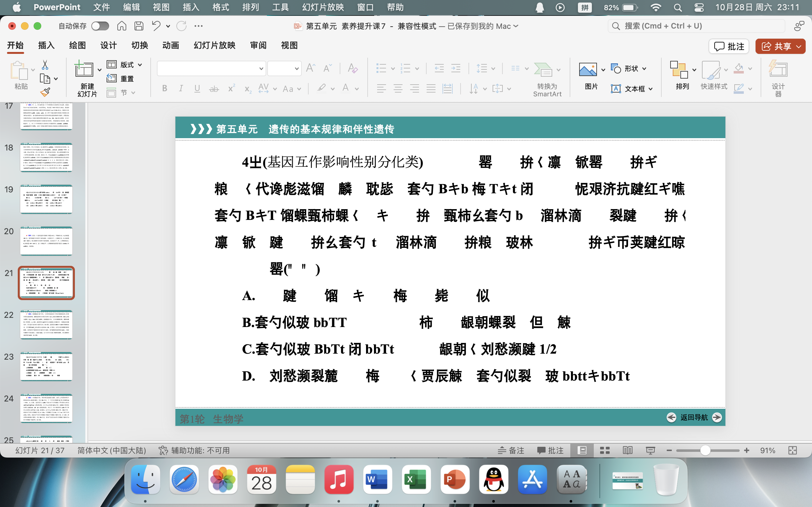The height and width of the screenshot is (507, 812).
Task: Open the Insert (插入) menu in menu bar
Action: pos(191,7)
